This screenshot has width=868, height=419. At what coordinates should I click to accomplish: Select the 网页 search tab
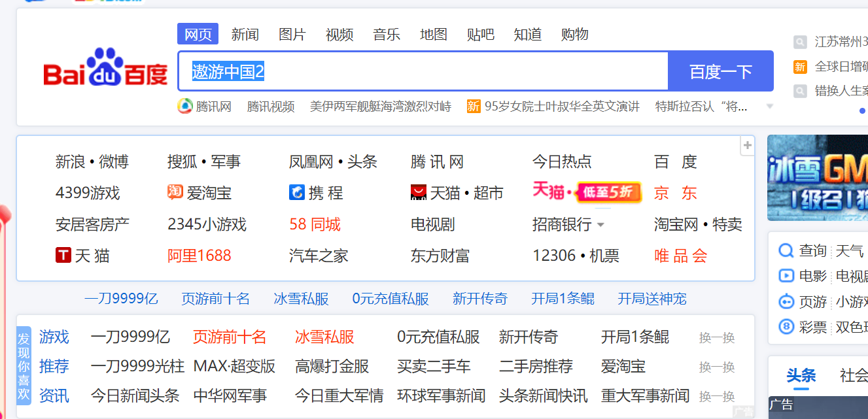click(x=198, y=34)
